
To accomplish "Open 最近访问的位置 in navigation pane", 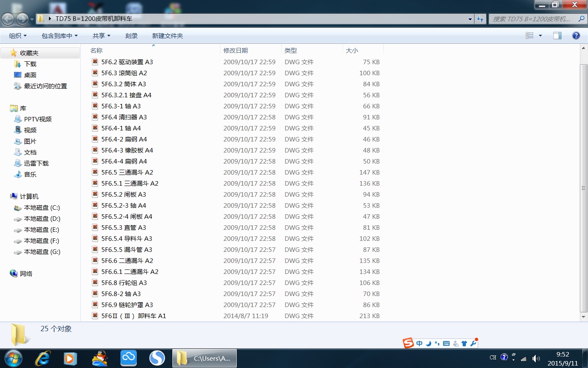I will (45, 86).
